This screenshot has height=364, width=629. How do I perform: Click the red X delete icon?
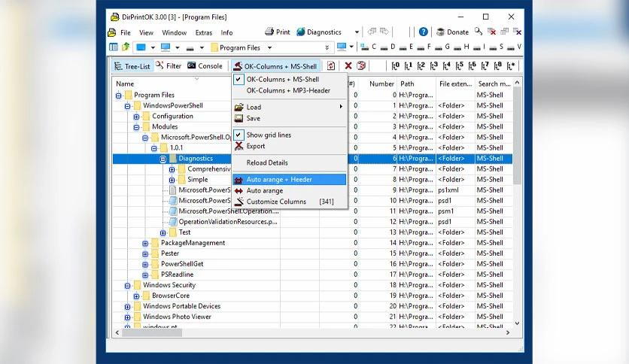point(348,65)
